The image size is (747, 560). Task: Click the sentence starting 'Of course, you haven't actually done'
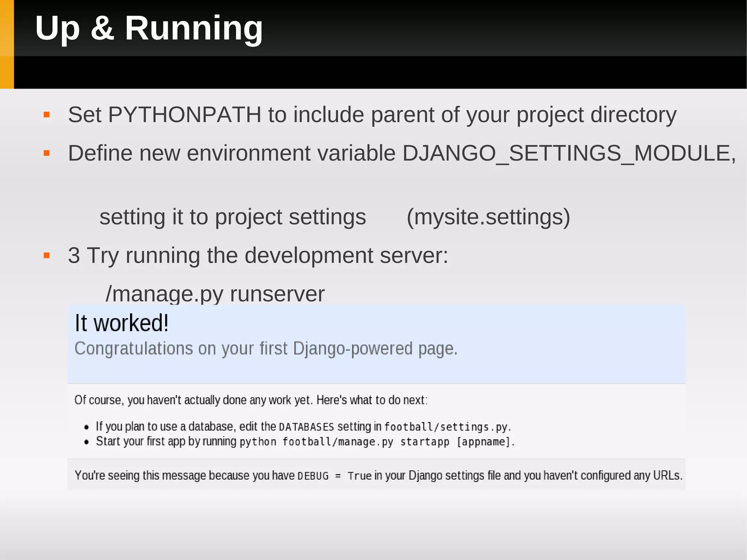(251, 400)
